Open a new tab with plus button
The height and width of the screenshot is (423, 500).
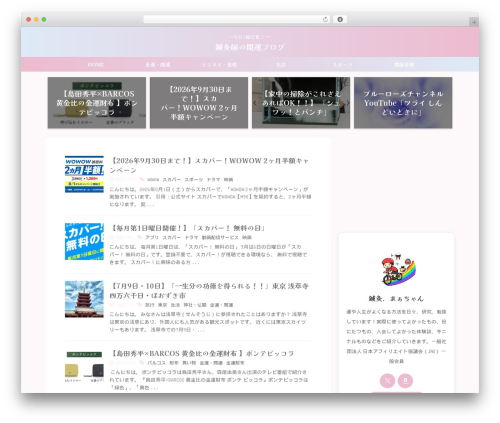click(x=474, y=22)
